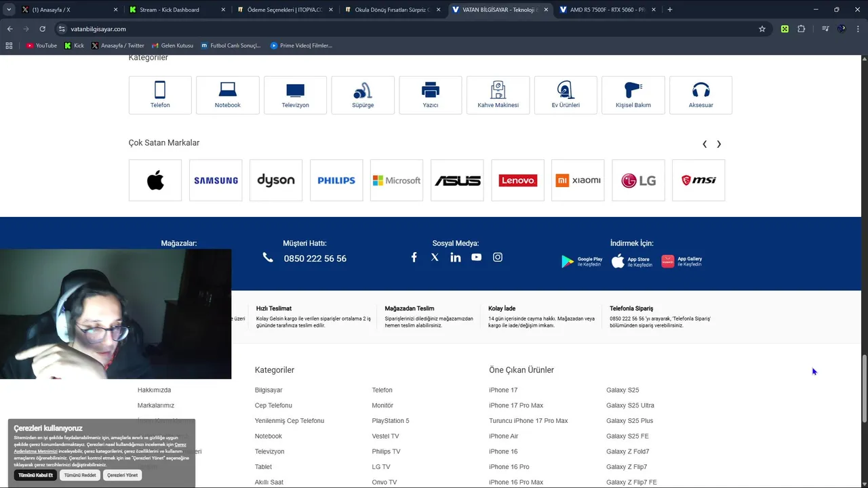The image size is (868, 488).
Task: Switch to Stream - Kick Dashboard tab
Action: click(176, 9)
